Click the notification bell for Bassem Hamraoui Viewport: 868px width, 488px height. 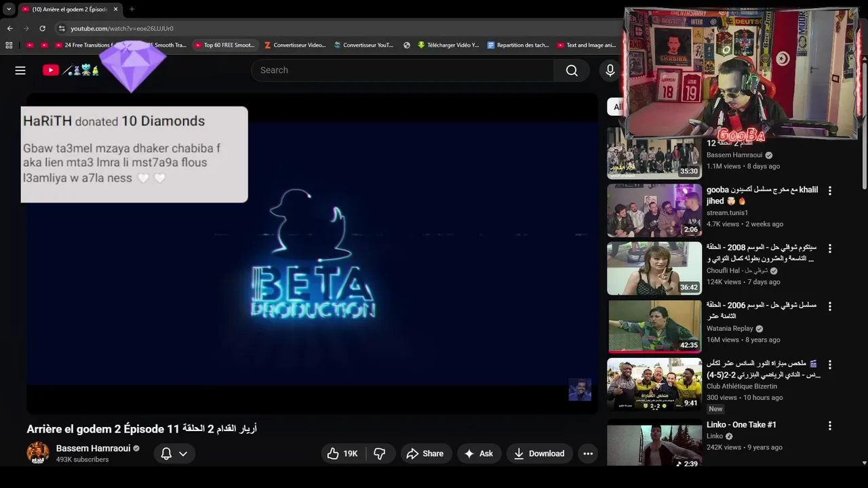pos(166,453)
